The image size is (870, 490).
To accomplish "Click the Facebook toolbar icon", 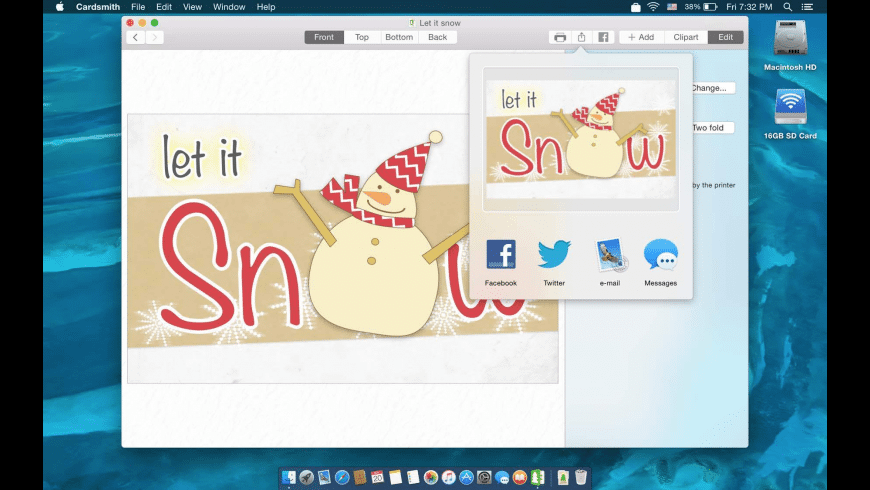I will coord(603,37).
